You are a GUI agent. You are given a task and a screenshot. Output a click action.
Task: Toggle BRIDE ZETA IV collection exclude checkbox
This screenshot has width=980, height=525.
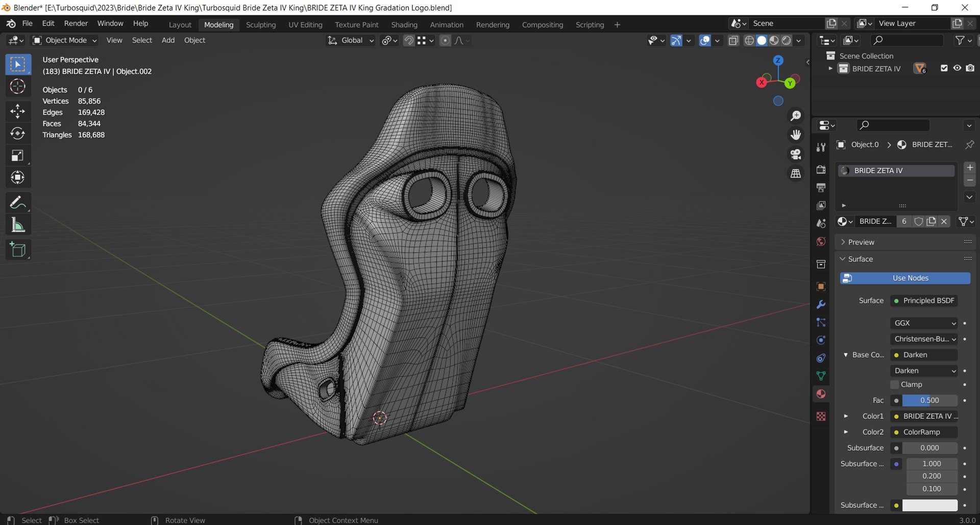point(944,68)
